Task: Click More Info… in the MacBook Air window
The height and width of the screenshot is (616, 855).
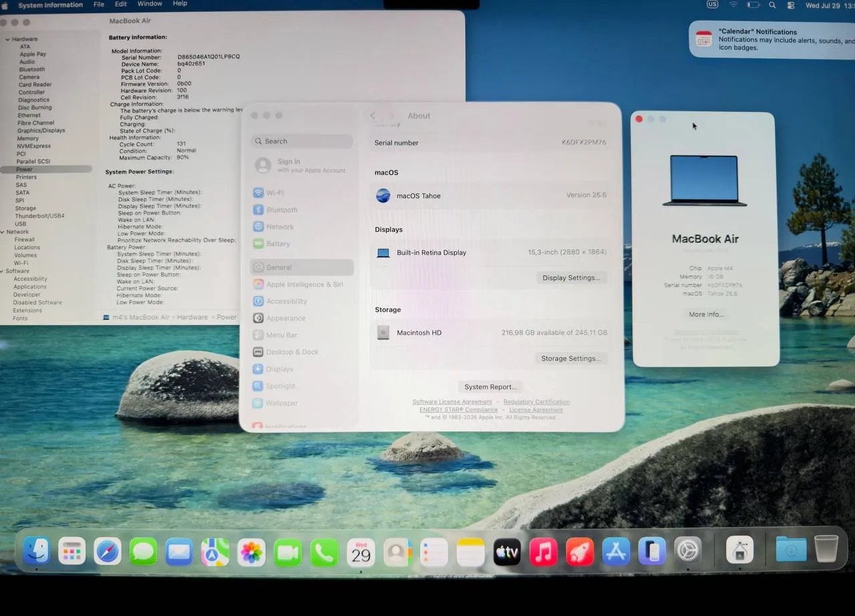Action: pyautogui.click(x=706, y=314)
